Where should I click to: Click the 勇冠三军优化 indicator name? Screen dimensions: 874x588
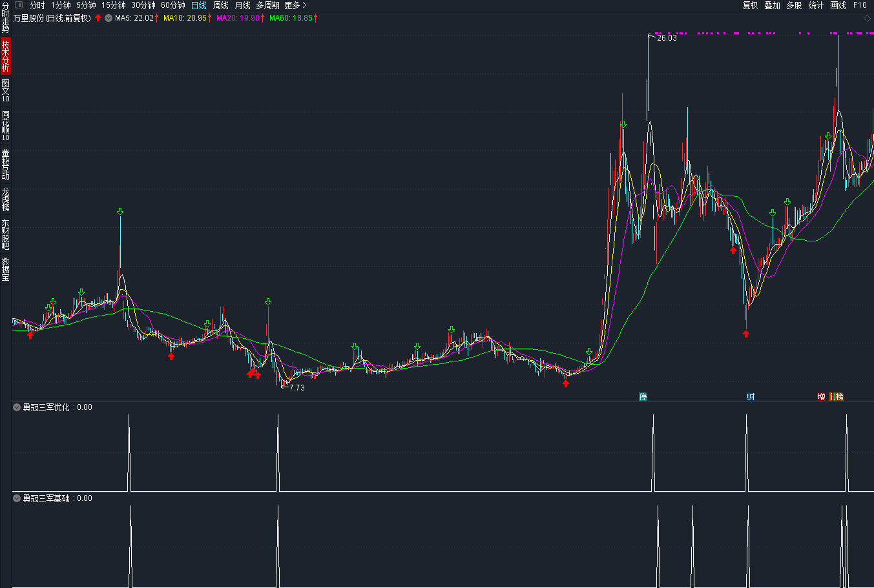click(x=46, y=407)
